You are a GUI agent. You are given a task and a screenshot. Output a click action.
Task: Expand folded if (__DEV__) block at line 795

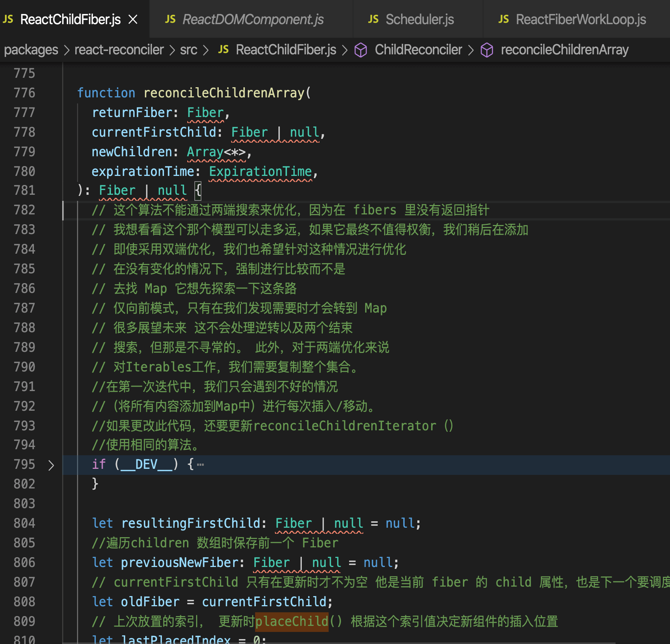tap(51, 465)
